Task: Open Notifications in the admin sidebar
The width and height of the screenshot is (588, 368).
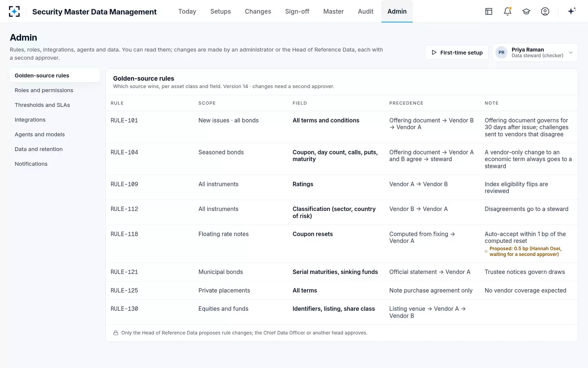Action: (55, 164)
